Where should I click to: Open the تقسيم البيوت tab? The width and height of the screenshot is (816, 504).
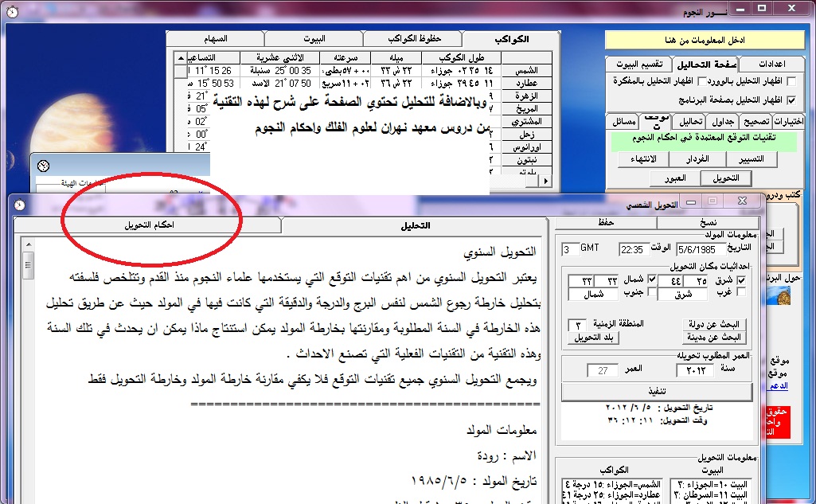click(638, 64)
